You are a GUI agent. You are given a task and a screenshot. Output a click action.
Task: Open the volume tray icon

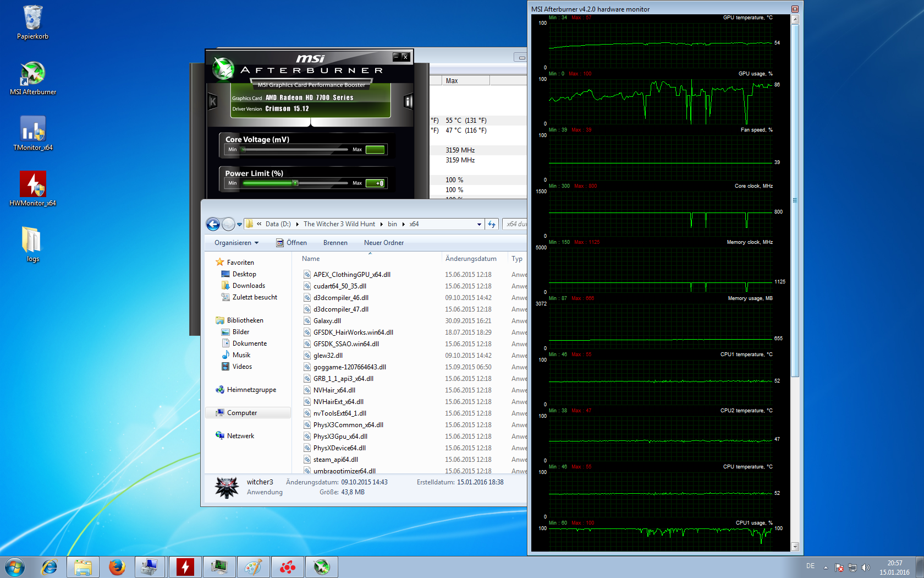pyautogui.click(x=866, y=568)
